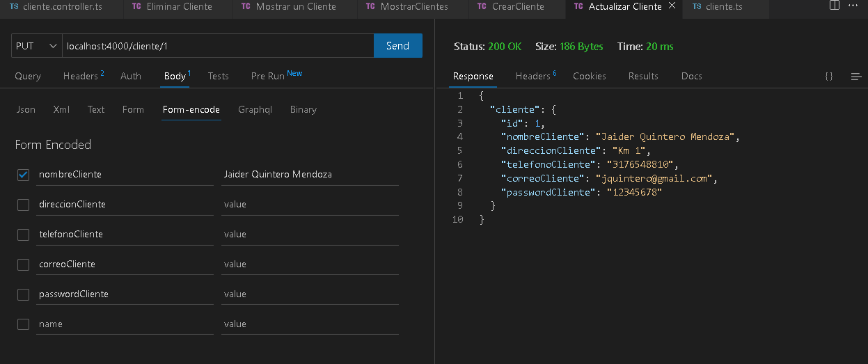Image resolution: width=868 pixels, height=364 pixels.
Task: Open the Tests tab
Action: [x=218, y=76]
